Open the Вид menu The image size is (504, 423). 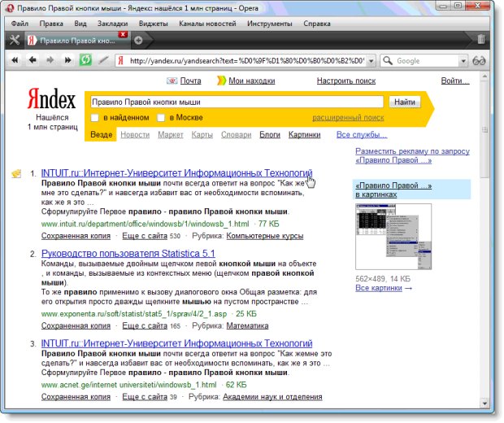click(80, 24)
